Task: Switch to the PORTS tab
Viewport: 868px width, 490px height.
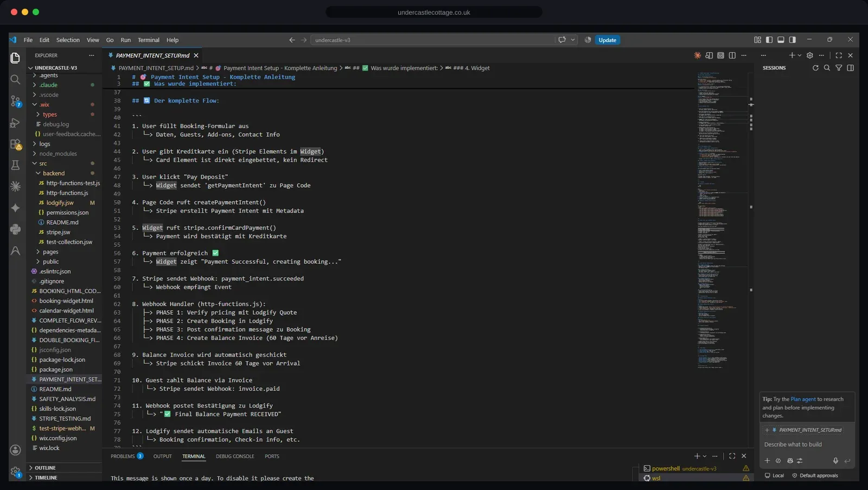Action: click(x=272, y=456)
